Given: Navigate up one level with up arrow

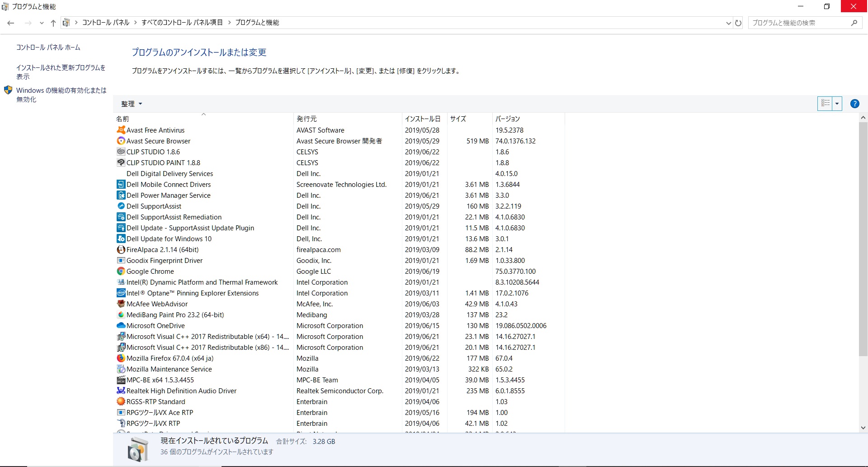Looking at the screenshot, I should click(x=53, y=23).
